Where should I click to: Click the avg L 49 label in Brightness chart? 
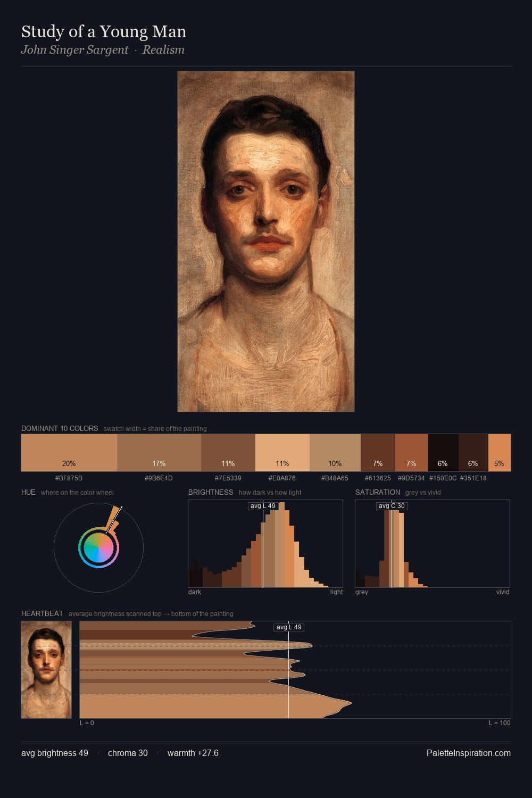coord(263,506)
